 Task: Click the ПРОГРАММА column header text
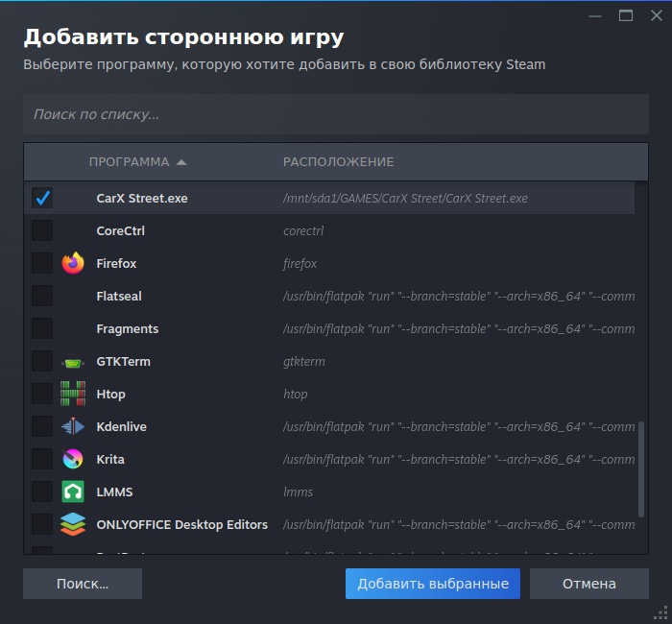pyautogui.click(x=129, y=162)
